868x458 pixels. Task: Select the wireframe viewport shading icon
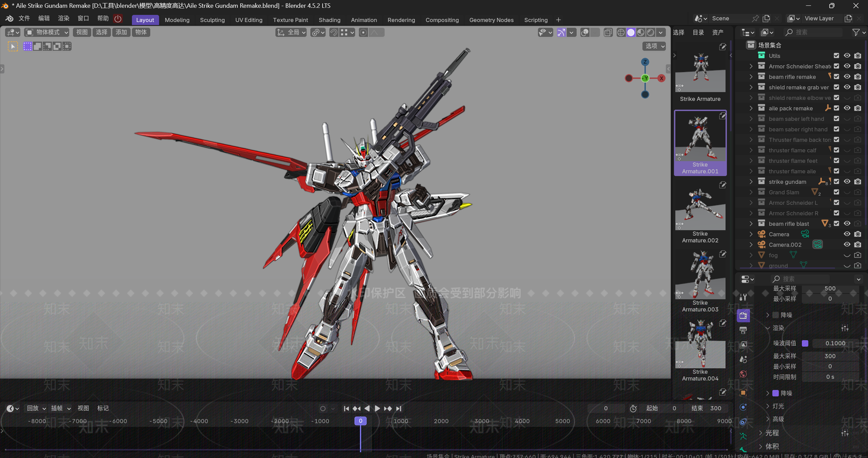[621, 33]
